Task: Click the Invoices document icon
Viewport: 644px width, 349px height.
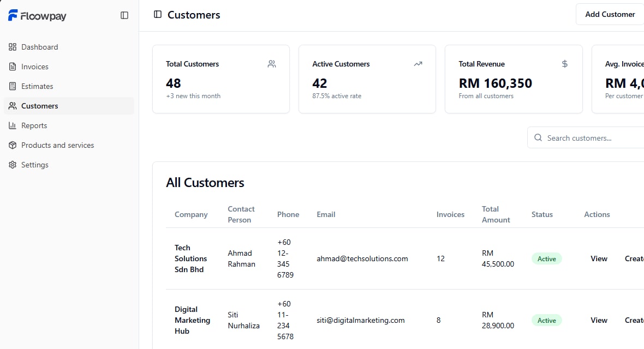Action: coord(13,67)
